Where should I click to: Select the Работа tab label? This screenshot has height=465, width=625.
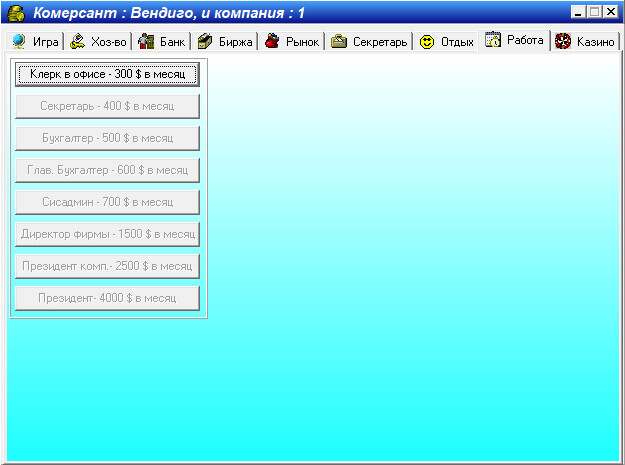coord(525,40)
